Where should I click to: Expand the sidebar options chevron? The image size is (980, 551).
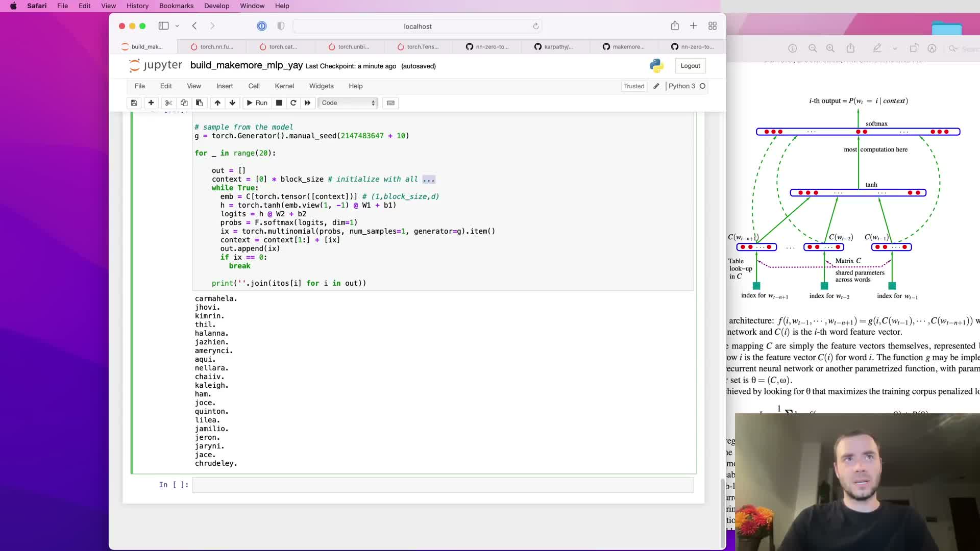pos(177,26)
